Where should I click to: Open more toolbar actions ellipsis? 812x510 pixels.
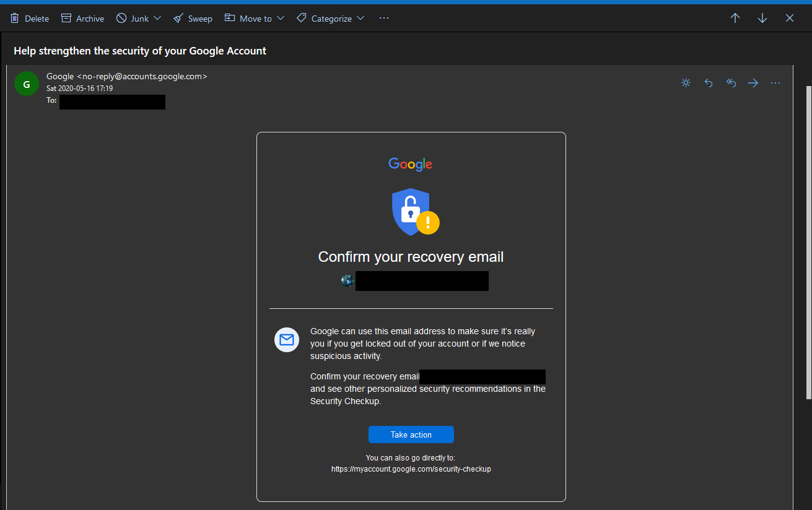[x=384, y=18]
